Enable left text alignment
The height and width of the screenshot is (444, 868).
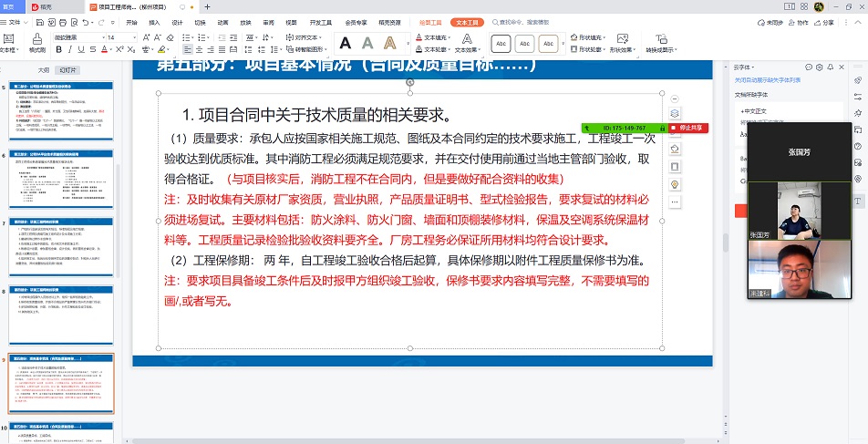pos(188,49)
